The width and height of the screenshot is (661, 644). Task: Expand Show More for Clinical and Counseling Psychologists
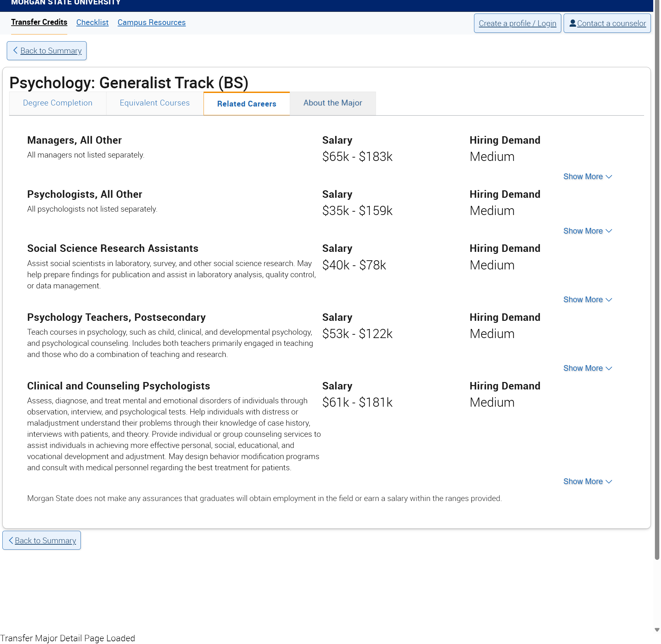click(x=587, y=482)
